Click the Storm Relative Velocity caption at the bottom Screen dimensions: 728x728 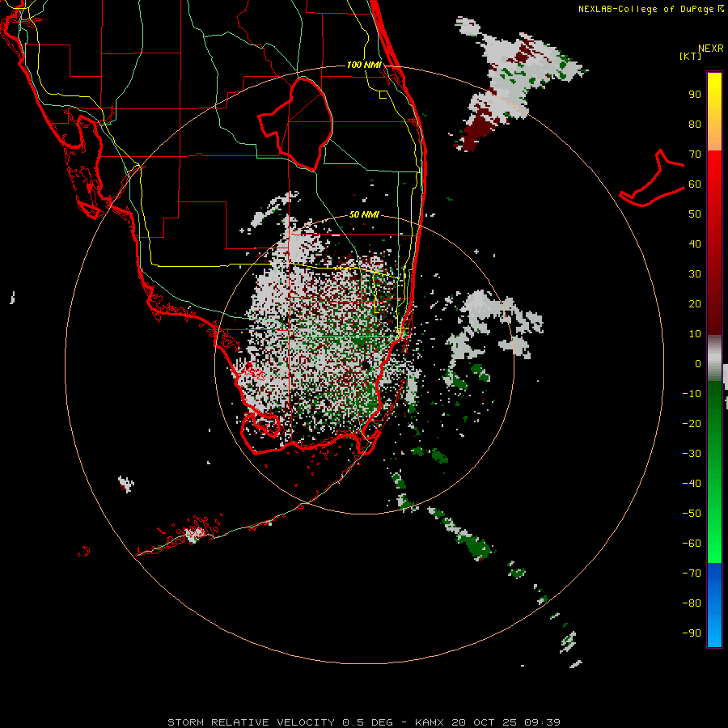click(363, 722)
